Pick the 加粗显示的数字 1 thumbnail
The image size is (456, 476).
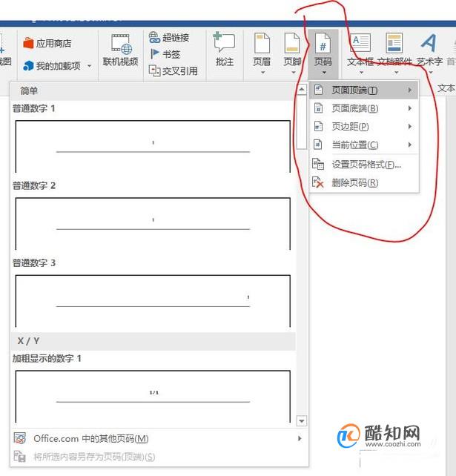(x=153, y=396)
